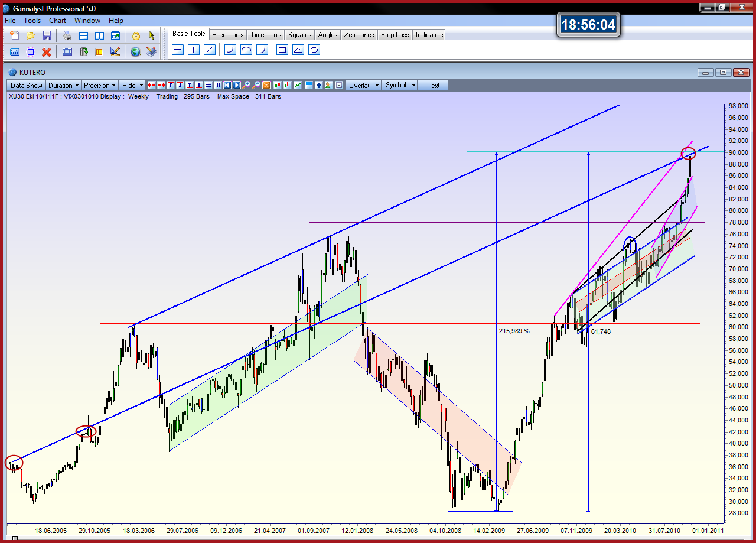Toggle the padlock lock icon
756x543 pixels.
point(136,35)
